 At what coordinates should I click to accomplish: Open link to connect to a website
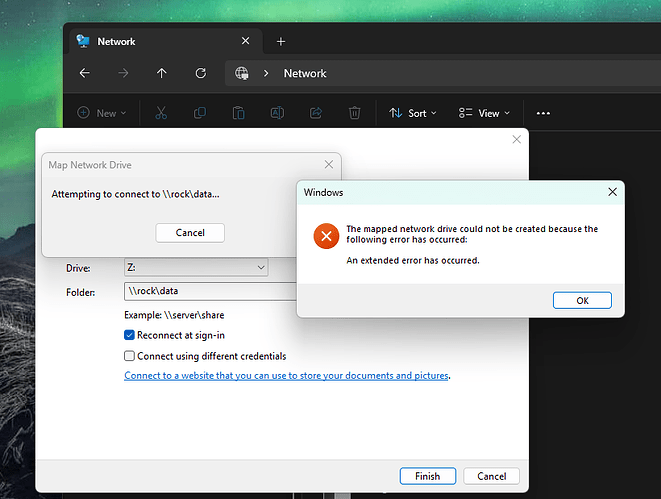286,376
